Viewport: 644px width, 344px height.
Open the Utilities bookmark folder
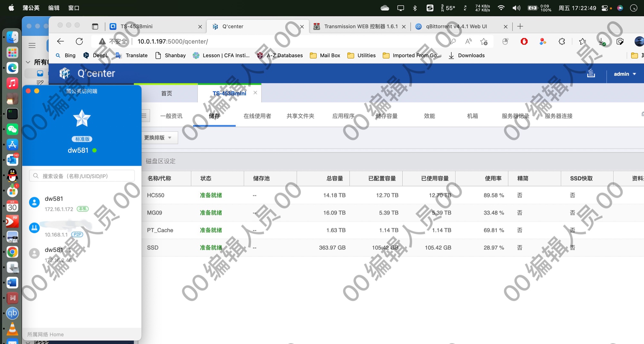362,55
